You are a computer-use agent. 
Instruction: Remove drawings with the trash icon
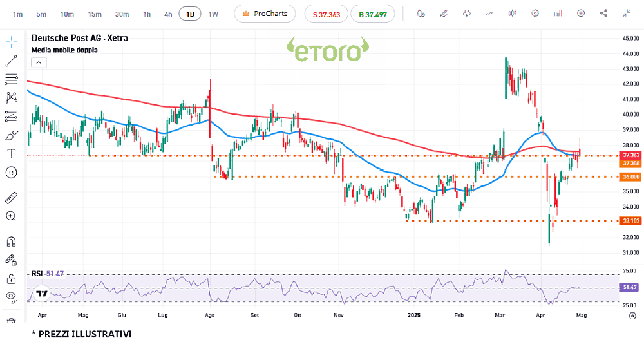pos(12,321)
